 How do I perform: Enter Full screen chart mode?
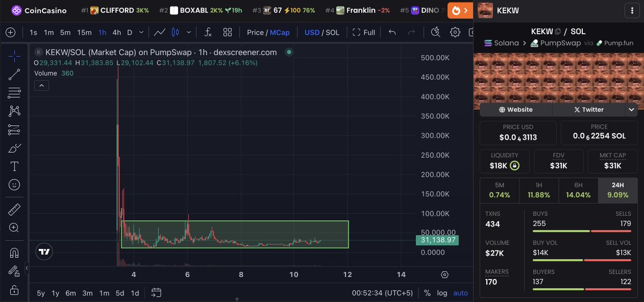coord(364,32)
